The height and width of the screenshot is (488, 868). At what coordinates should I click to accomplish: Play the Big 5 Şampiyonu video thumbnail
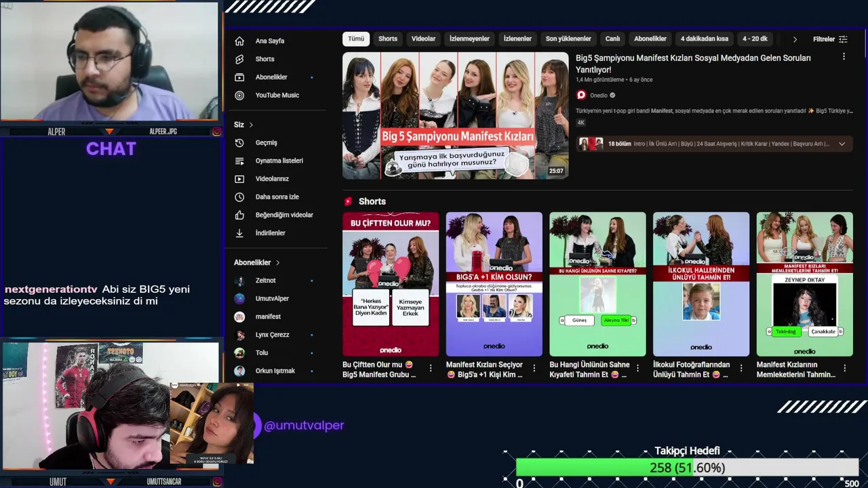[456, 116]
